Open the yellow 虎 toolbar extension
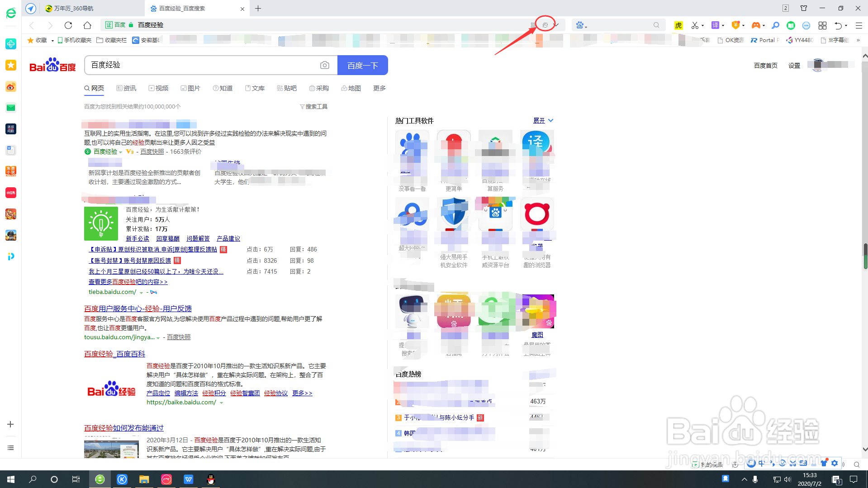Screen dimensions: 868x488 point(678,25)
